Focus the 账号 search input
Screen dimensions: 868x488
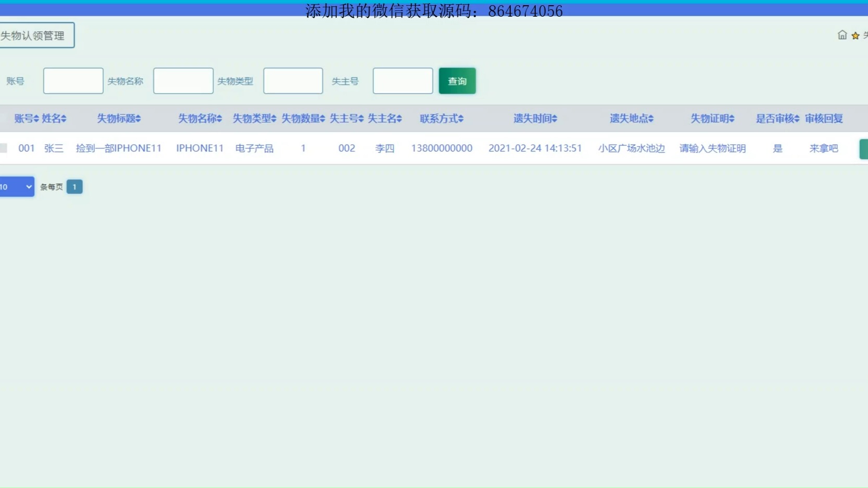[x=73, y=81]
